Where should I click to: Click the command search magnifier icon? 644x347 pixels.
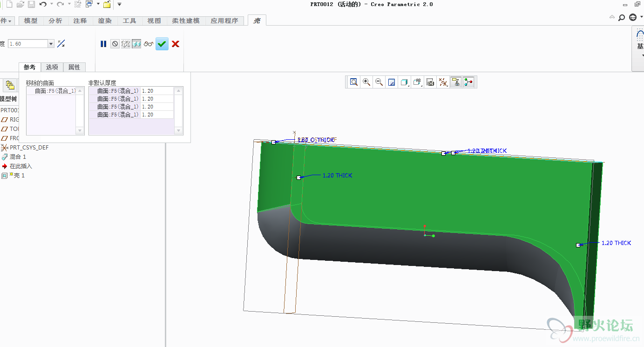[x=621, y=18]
